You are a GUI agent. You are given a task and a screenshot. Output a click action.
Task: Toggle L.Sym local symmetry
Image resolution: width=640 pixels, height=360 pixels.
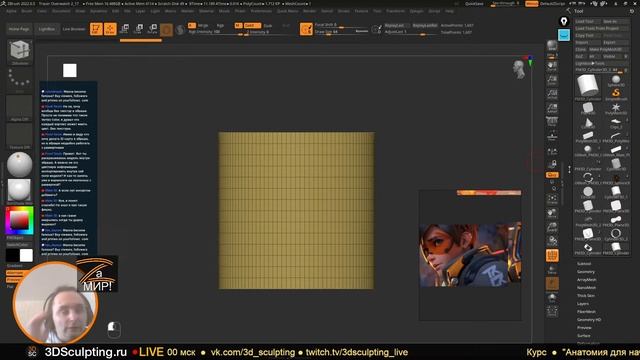pos(552,150)
